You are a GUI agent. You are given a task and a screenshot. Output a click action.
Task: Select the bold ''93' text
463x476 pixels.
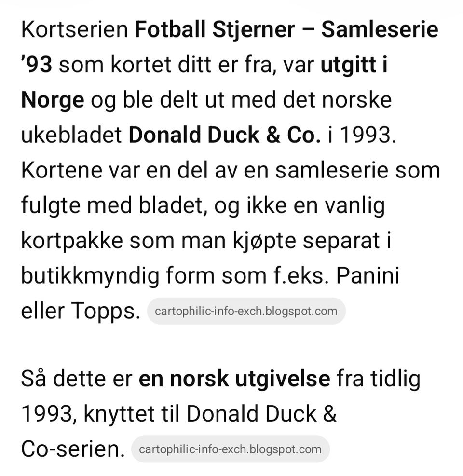pos(37,64)
